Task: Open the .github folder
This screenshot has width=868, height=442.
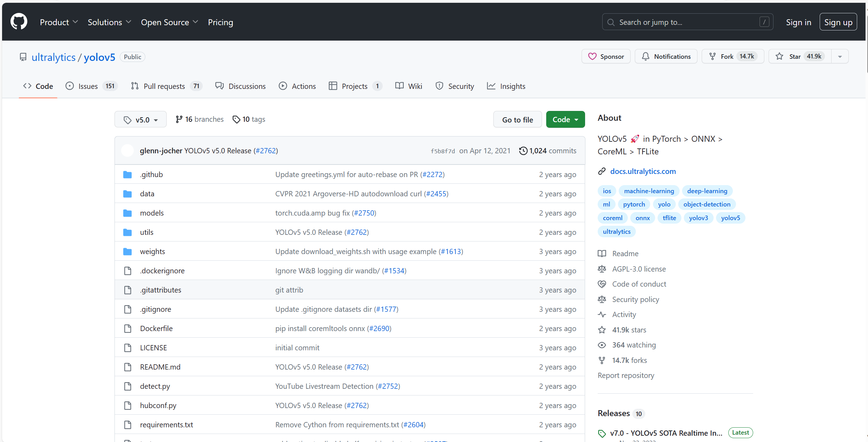Action: click(x=151, y=174)
